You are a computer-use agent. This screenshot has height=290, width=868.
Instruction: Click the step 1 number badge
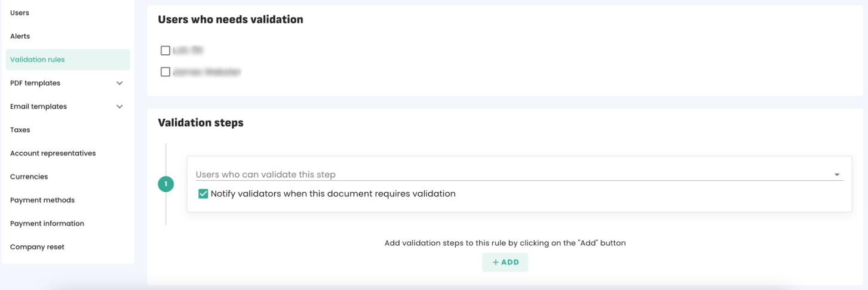click(x=165, y=184)
